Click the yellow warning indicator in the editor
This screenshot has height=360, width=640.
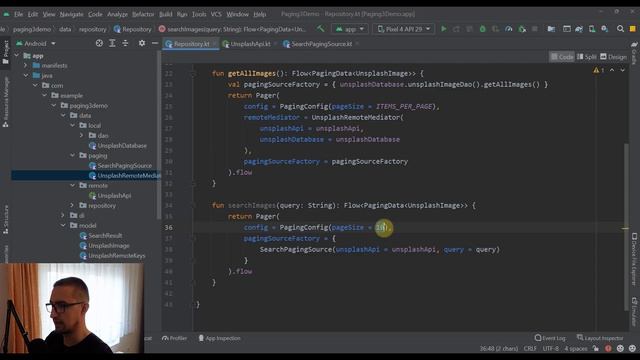point(598,70)
